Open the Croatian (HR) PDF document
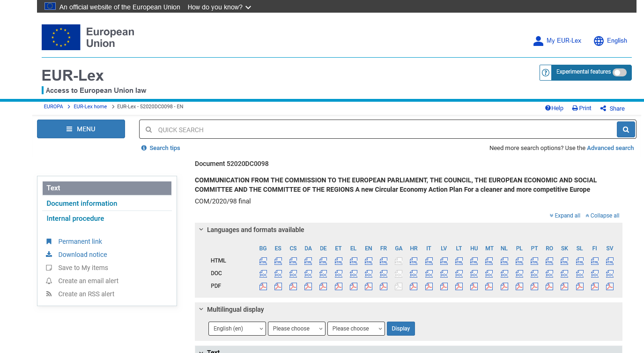Image resolution: width=644 pixels, height=353 pixels. click(414, 286)
